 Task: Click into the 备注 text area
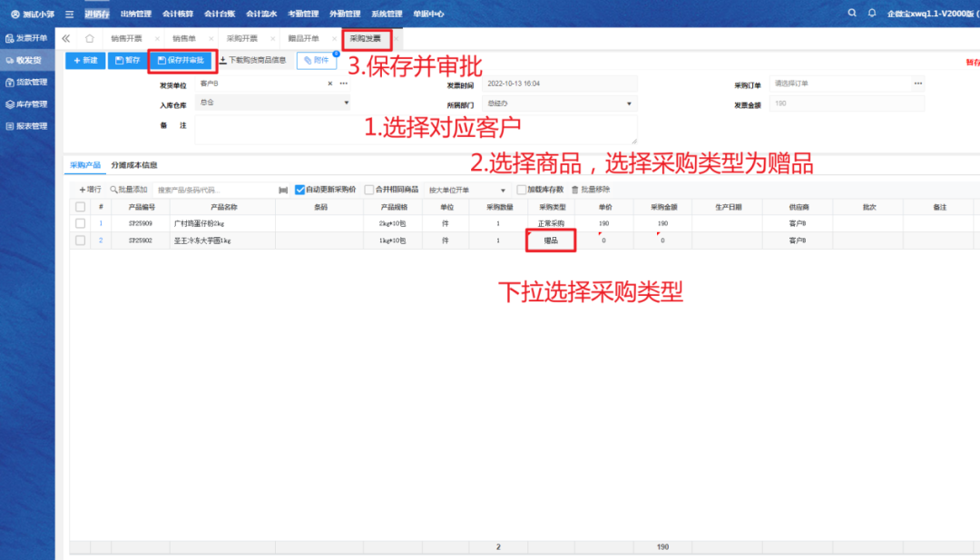(416, 128)
